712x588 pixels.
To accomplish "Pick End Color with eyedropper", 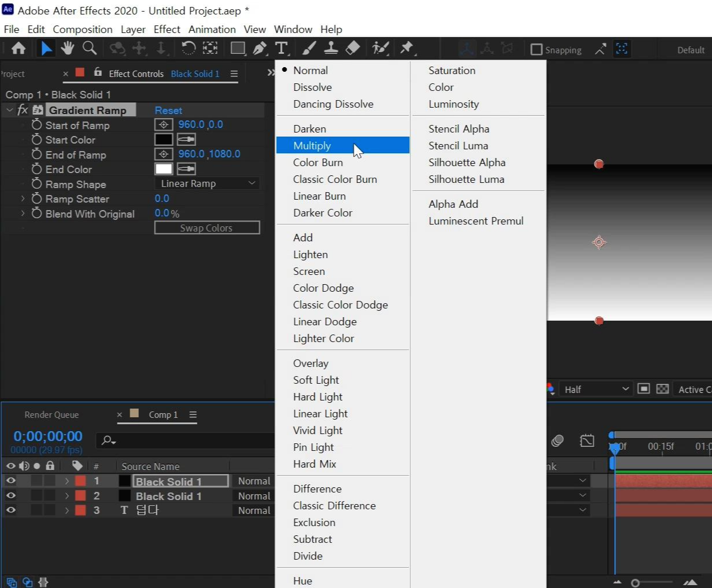I will [186, 169].
